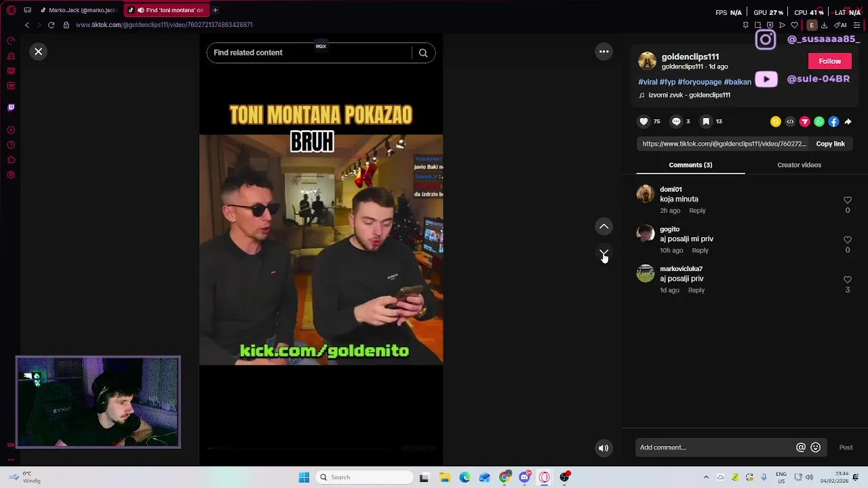This screenshot has height=488, width=868.
Task: Show hidden tray icons chevron
Action: (706, 477)
